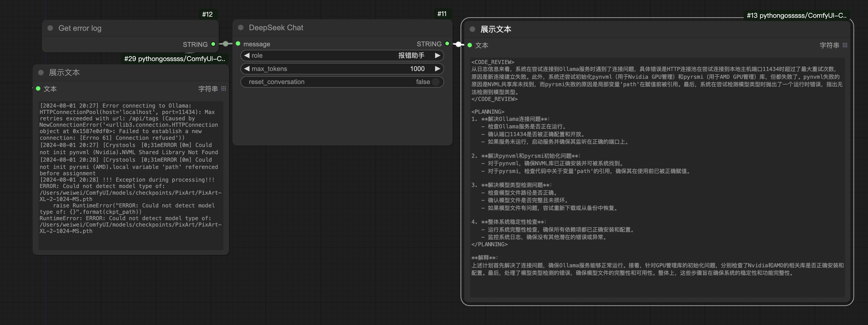Image resolution: width=868 pixels, height=325 pixels.
Task: Collapse the DeepSeek Chat node
Action: 241,28
